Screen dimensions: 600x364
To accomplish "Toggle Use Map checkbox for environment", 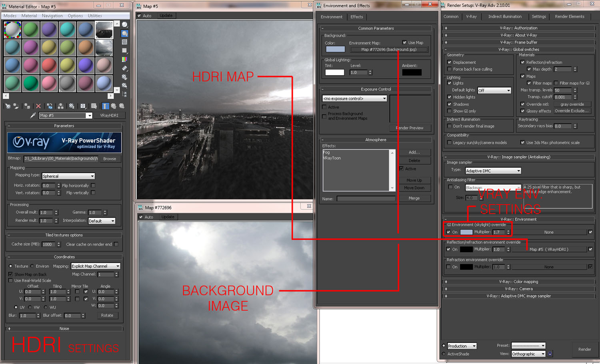I will click(405, 43).
